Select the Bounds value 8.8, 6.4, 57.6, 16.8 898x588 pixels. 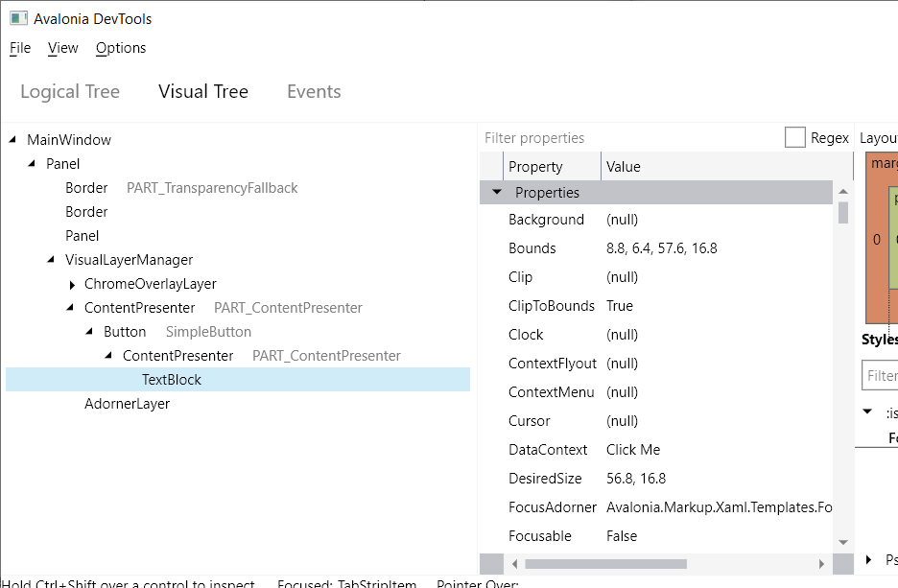point(661,248)
